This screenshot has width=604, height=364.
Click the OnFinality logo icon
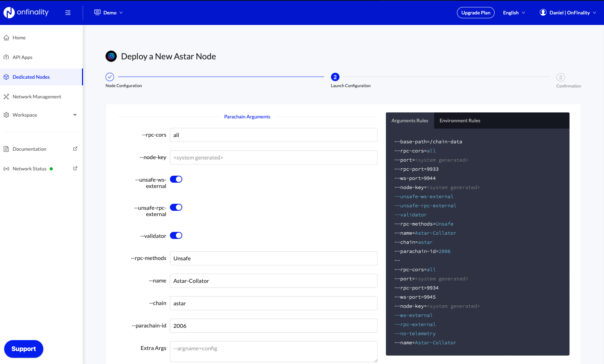[9, 13]
